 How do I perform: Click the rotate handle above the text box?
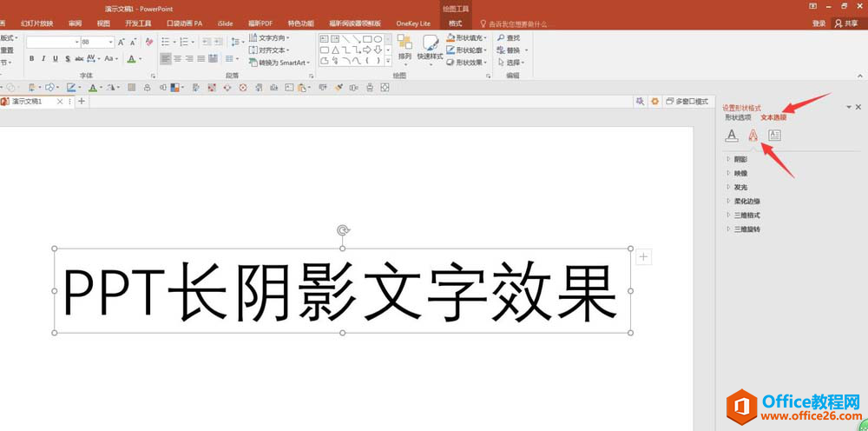coord(343,230)
